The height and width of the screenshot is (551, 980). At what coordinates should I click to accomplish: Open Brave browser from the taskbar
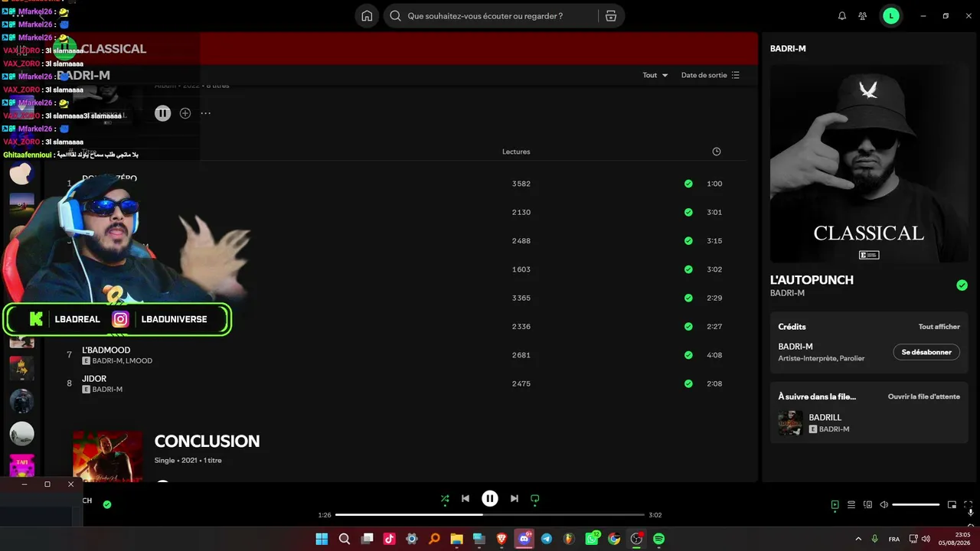(502, 539)
